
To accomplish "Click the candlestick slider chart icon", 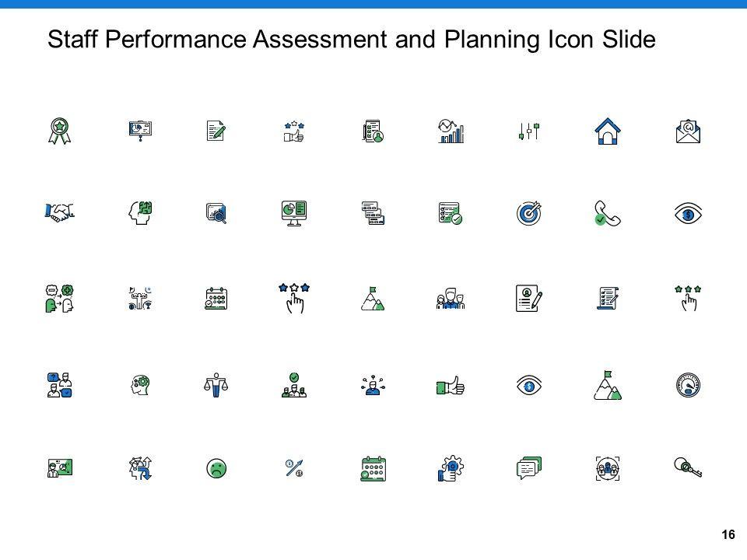I will point(529,131).
